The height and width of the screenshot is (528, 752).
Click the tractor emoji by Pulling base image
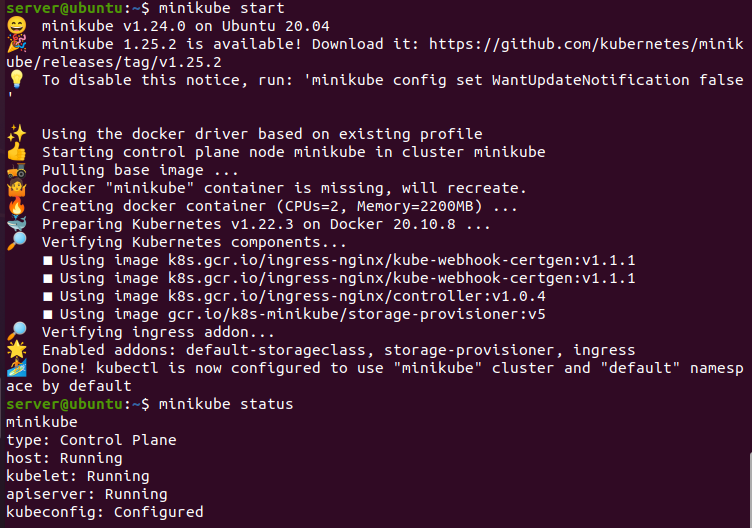pos(16,170)
